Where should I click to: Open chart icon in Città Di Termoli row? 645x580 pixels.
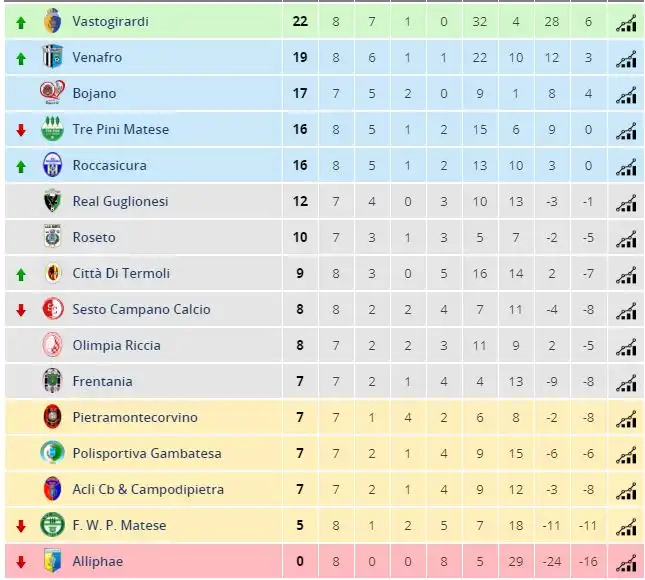(x=626, y=275)
